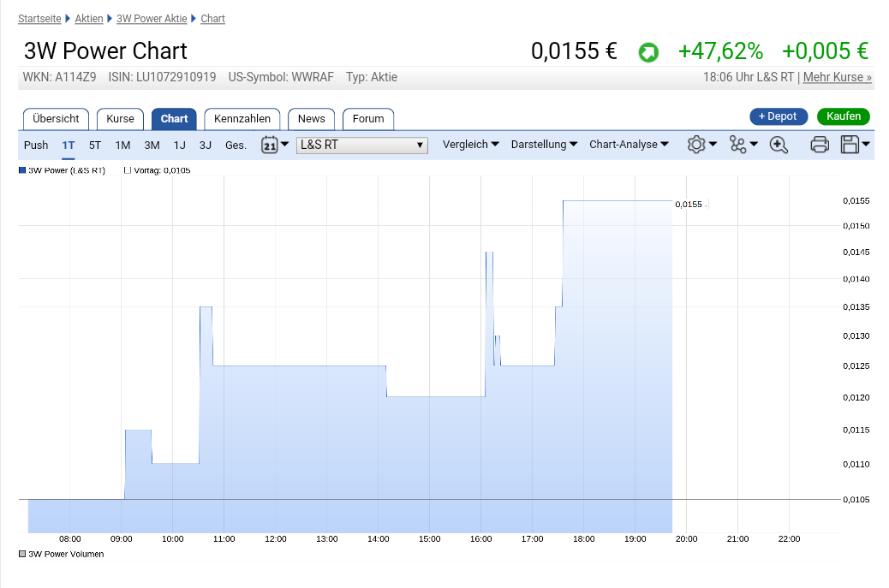Toggle the Vortag 0,0105 checkbox

tap(128, 170)
